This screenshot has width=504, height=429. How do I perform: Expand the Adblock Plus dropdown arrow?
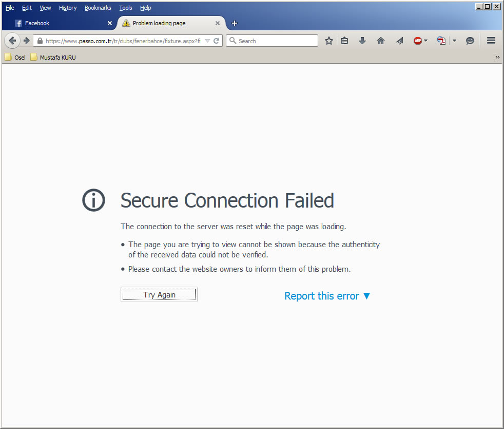click(426, 41)
